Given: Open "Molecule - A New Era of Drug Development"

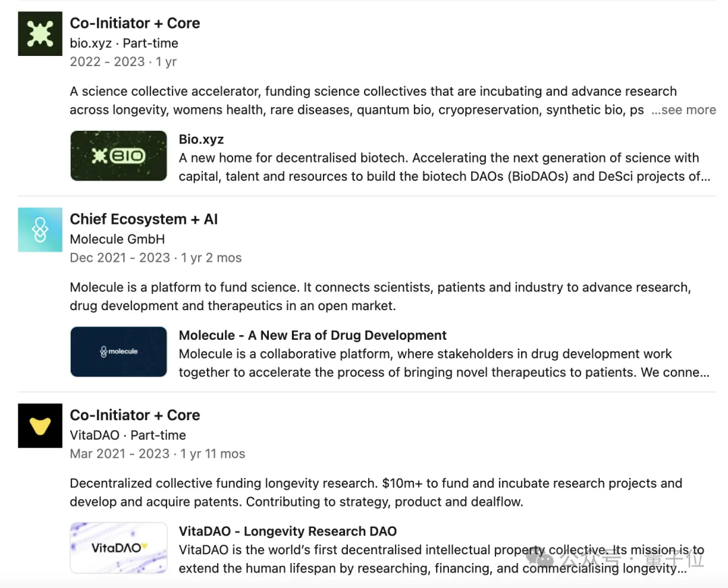Looking at the screenshot, I should point(313,335).
